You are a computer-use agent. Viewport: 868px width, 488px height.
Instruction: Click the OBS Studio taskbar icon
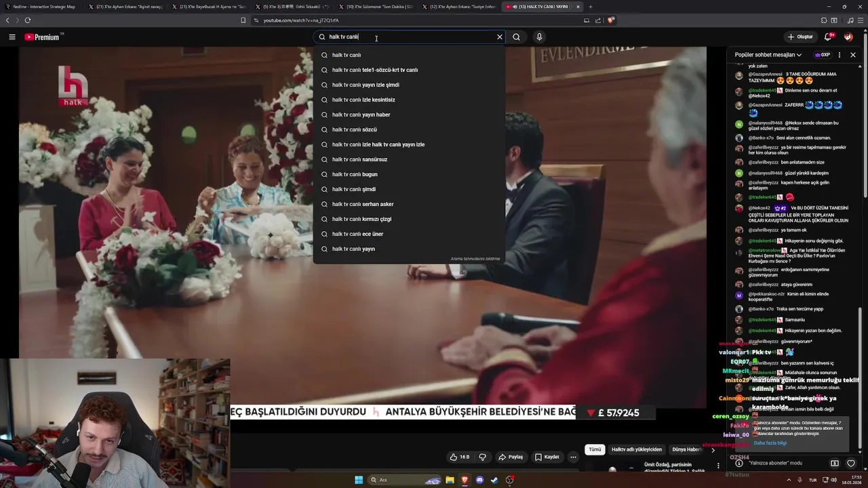coord(509,480)
